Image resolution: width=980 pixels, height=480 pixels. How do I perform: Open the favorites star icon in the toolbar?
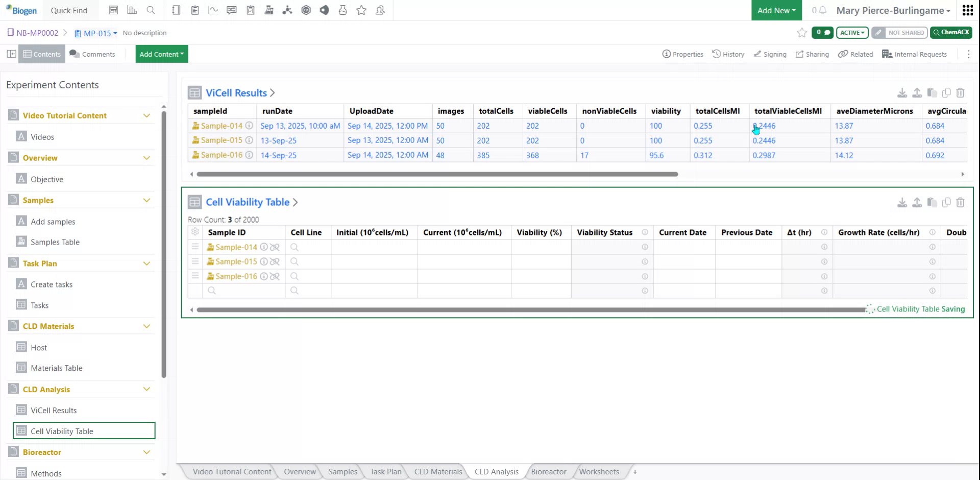(x=361, y=10)
